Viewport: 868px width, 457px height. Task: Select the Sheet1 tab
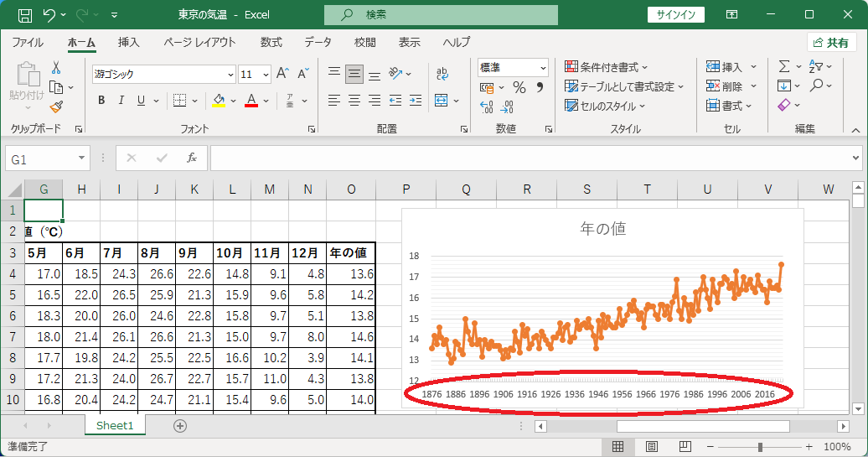coord(115,425)
